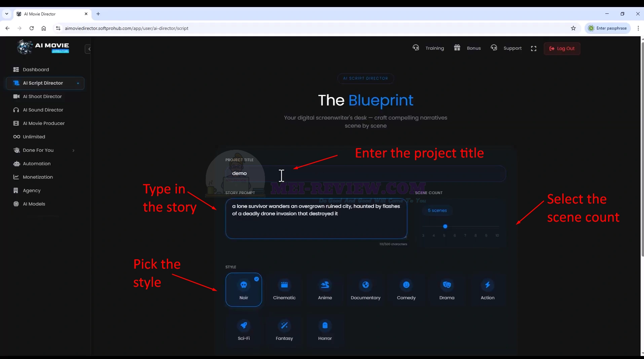Choose the Fantasy wand style

[284, 330]
